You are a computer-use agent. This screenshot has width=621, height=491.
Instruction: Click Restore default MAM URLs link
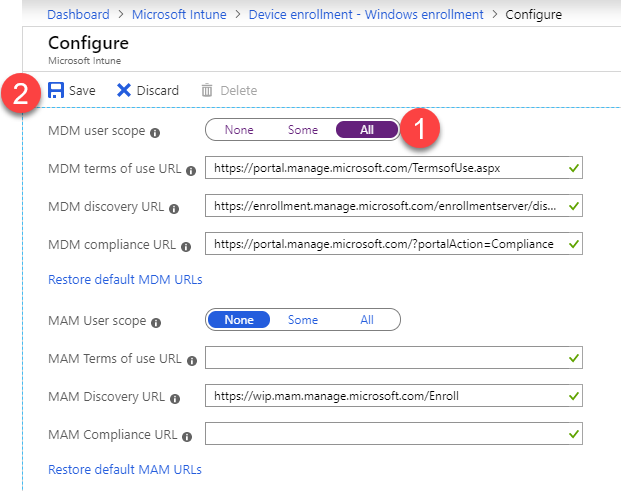pos(125,470)
